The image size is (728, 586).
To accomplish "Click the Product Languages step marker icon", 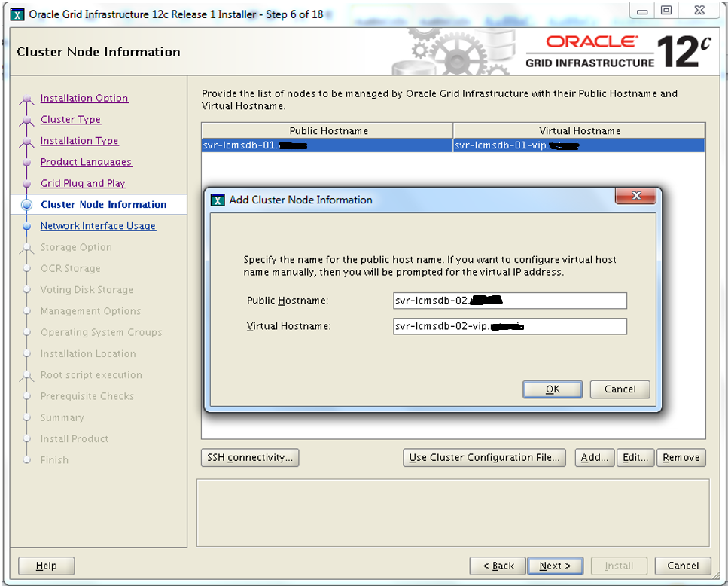I will [x=27, y=163].
